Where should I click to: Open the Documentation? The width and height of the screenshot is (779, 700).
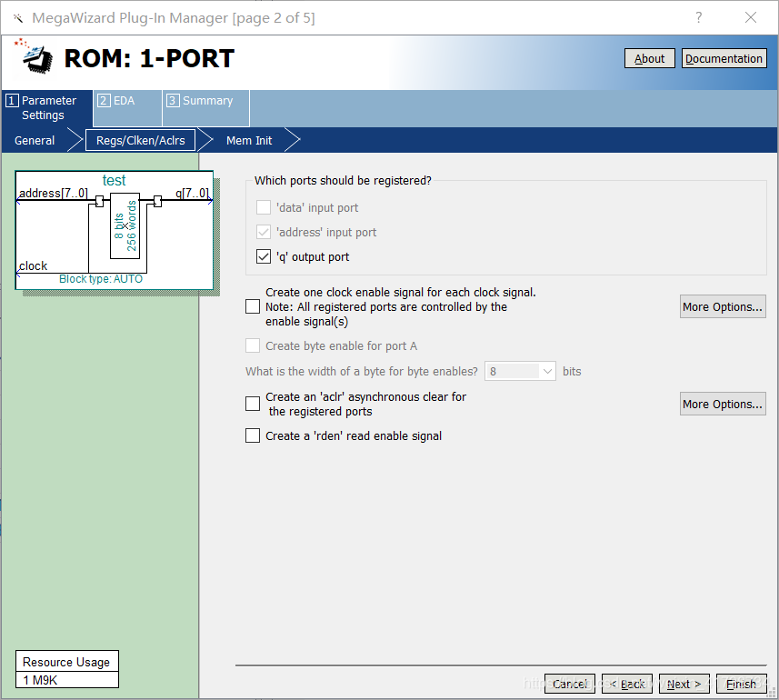(724, 58)
